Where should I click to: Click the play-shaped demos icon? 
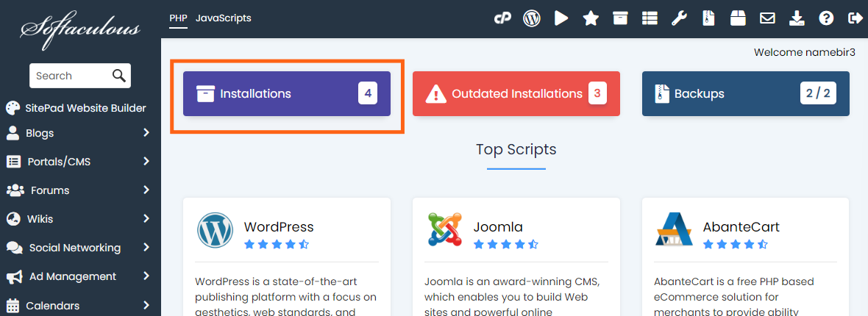pos(561,19)
